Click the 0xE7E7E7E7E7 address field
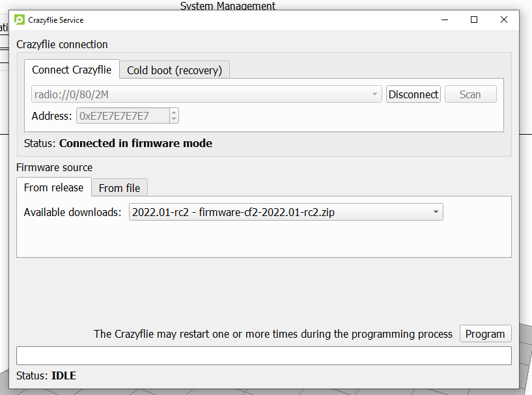Screen dimensions: 532x395 tap(122, 116)
